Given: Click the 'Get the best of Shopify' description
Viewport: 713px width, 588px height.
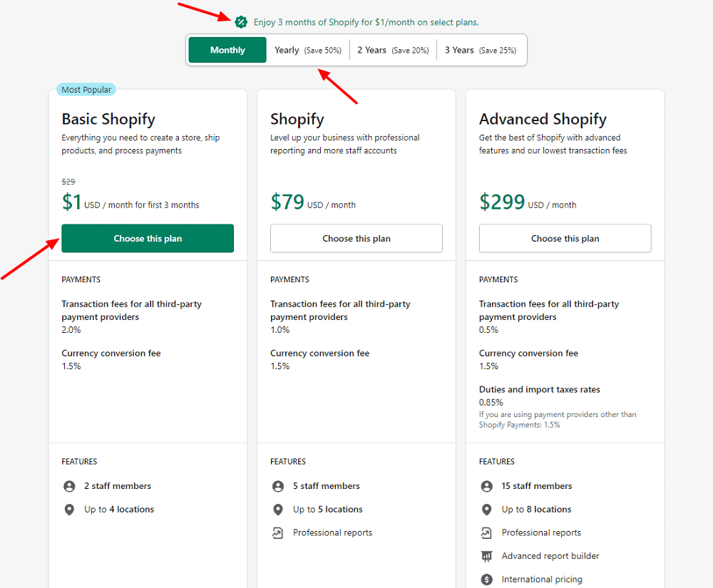Looking at the screenshot, I should coord(553,144).
